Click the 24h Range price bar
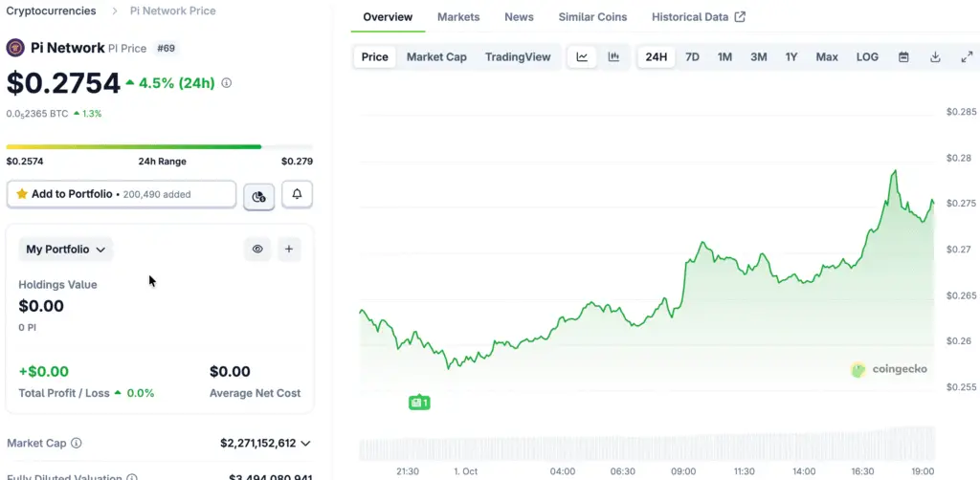Viewport: 980px width, 480px height. pyautogui.click(x=159, y=146)
